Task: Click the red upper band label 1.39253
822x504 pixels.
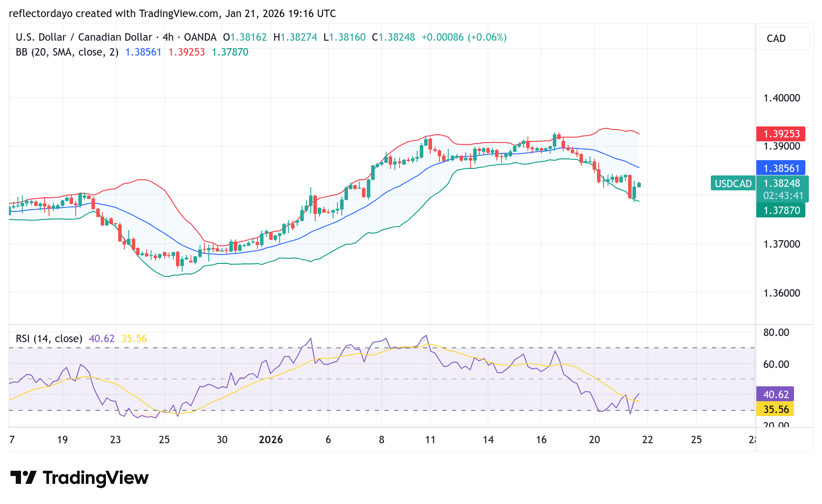Action: pyautogui.click(x=781, y=134)
